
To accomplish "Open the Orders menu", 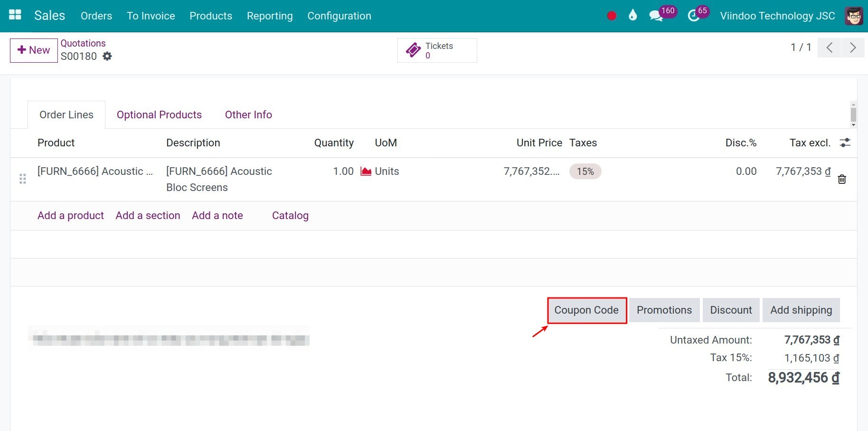I will 96,16.
